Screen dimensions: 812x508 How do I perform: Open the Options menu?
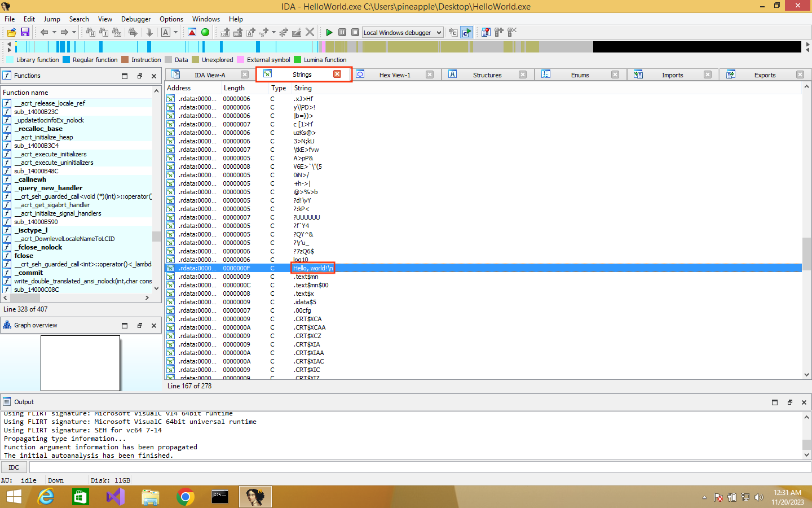coord(171,19)
